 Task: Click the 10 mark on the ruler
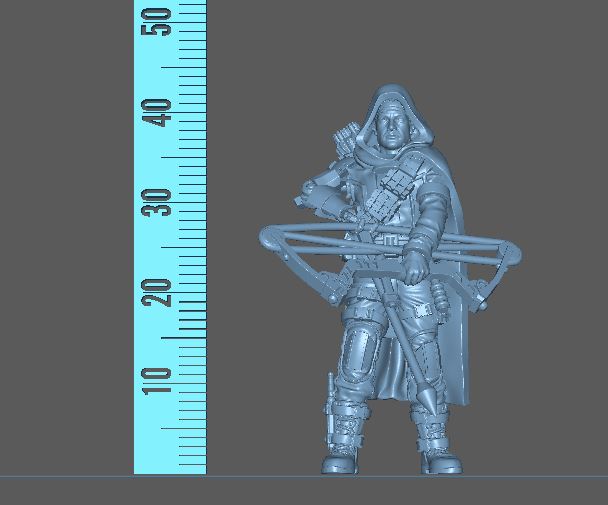pos(158,379)
